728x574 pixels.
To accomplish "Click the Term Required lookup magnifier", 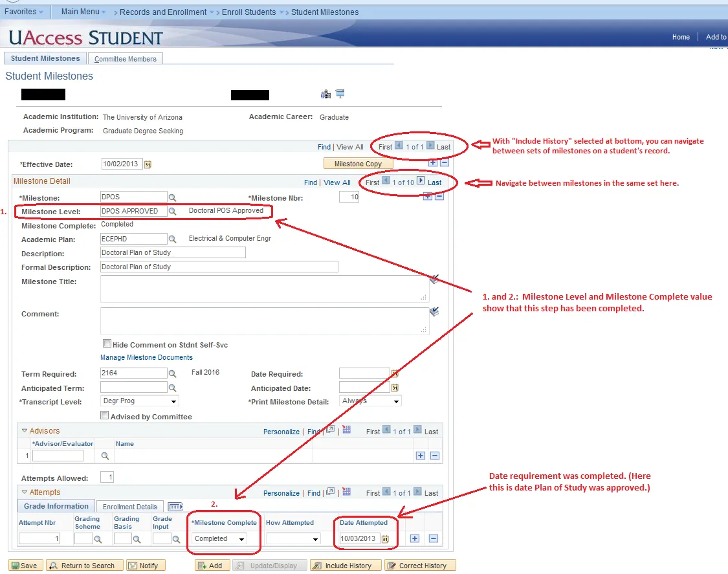I will point(172,373).
